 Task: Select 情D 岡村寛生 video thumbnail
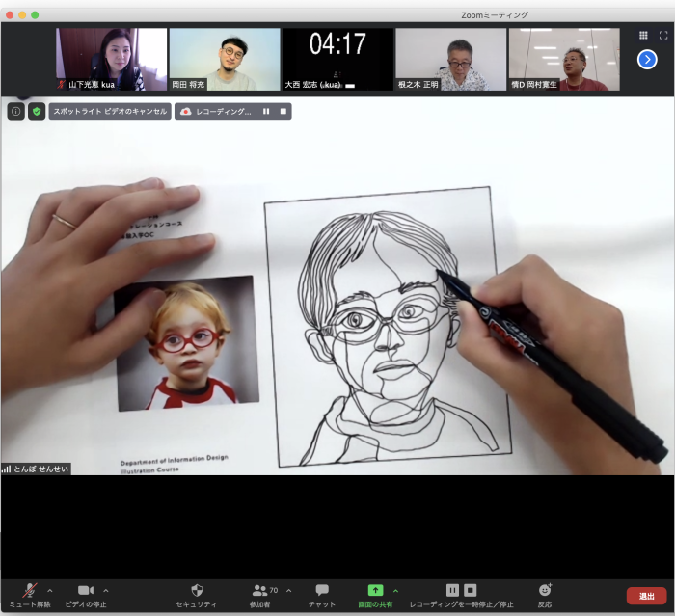point(564,60)
